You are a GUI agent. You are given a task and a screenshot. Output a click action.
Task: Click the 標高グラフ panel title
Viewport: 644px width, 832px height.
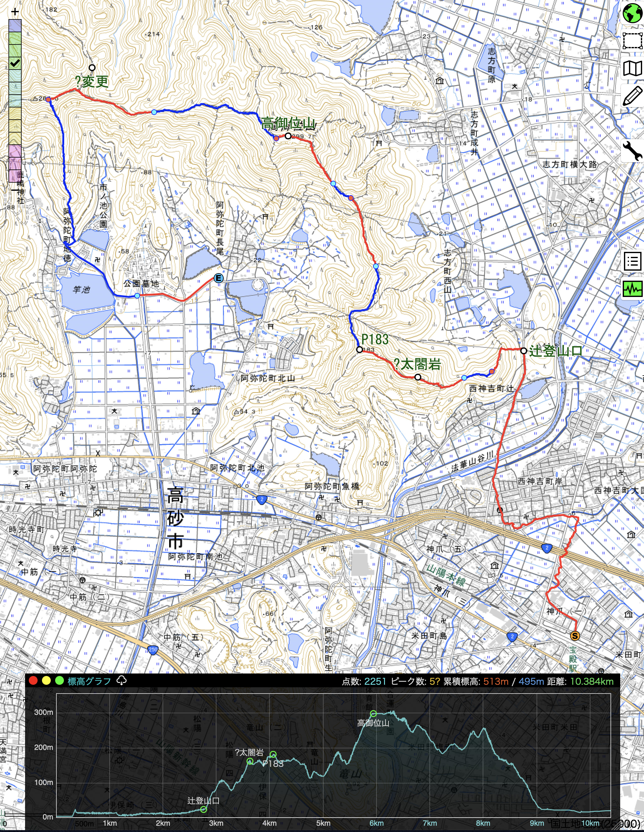(89, 681)
